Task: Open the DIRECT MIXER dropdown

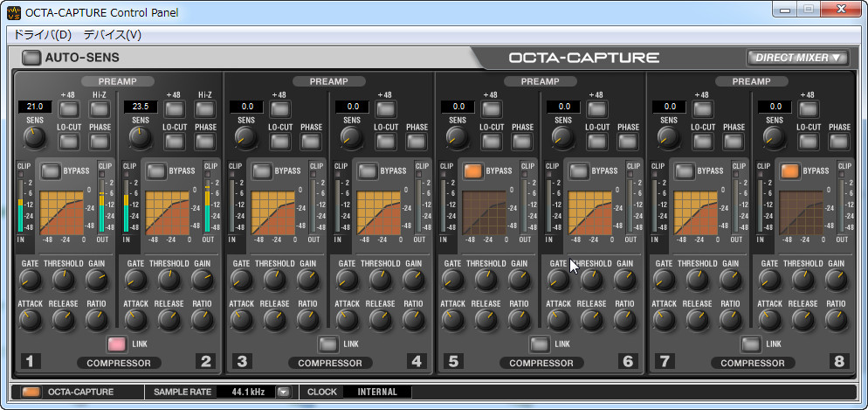Action: pyautogui.click(x=797, y=58)
